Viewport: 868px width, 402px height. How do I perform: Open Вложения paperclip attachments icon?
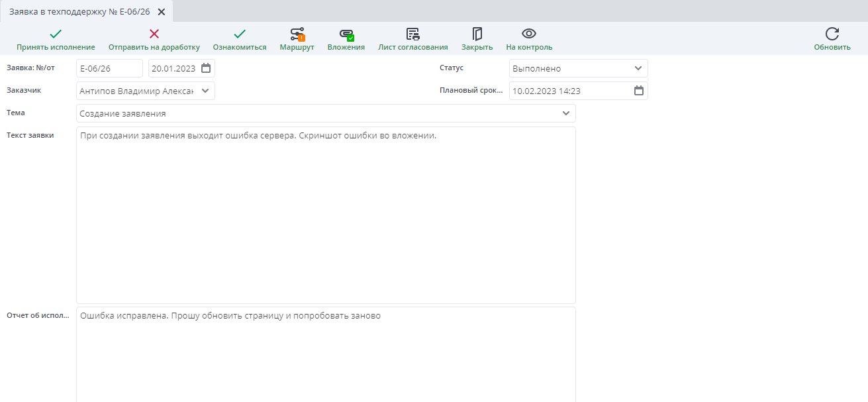(x=346, y=34)
